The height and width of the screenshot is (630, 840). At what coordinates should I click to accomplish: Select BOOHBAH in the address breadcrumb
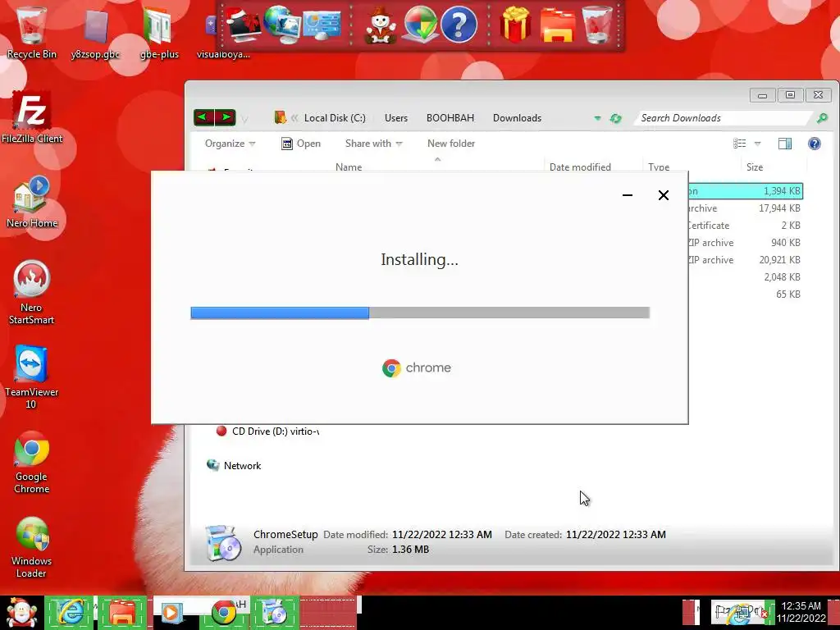(x=450, y=118)
